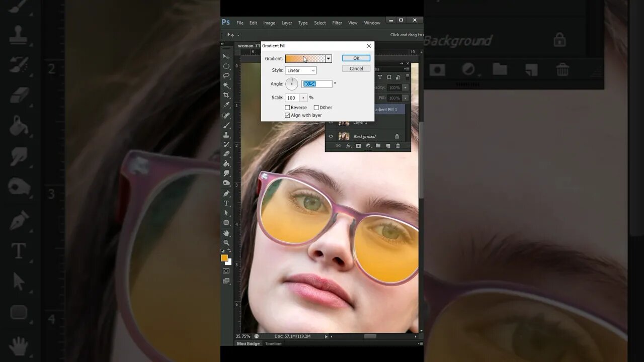Open the Layers panel flyout menu
The height and width of the screenshot is (362, 644).
pos(407,69)
